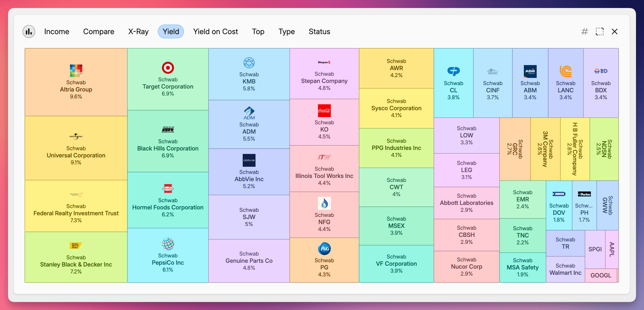Select the VF Corporation tile
The image size is (644, 310).
tap(396, 264)
